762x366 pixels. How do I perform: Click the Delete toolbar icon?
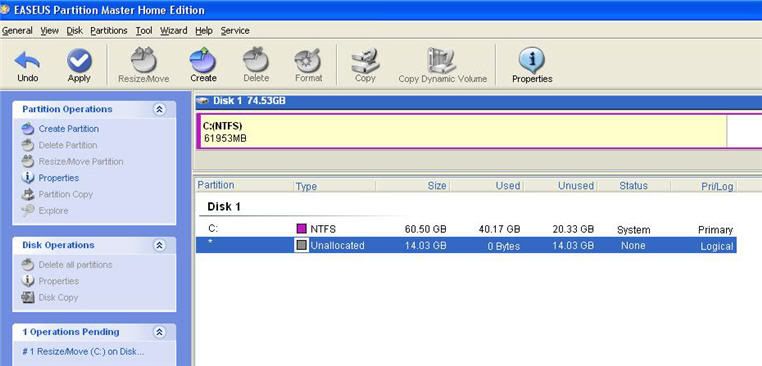pos(256,60)
